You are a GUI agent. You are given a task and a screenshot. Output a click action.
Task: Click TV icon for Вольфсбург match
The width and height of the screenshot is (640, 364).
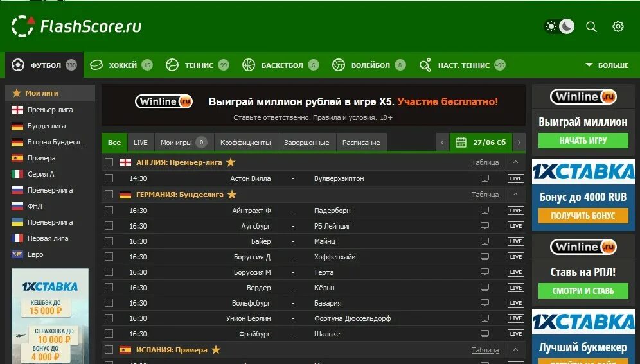point(484,303)
